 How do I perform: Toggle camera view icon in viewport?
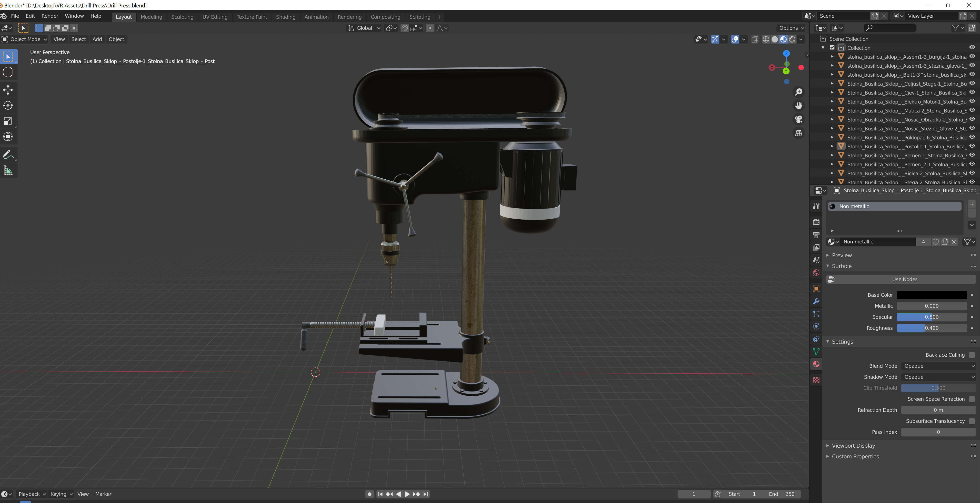pyautogui.click(x=798, y=119)
